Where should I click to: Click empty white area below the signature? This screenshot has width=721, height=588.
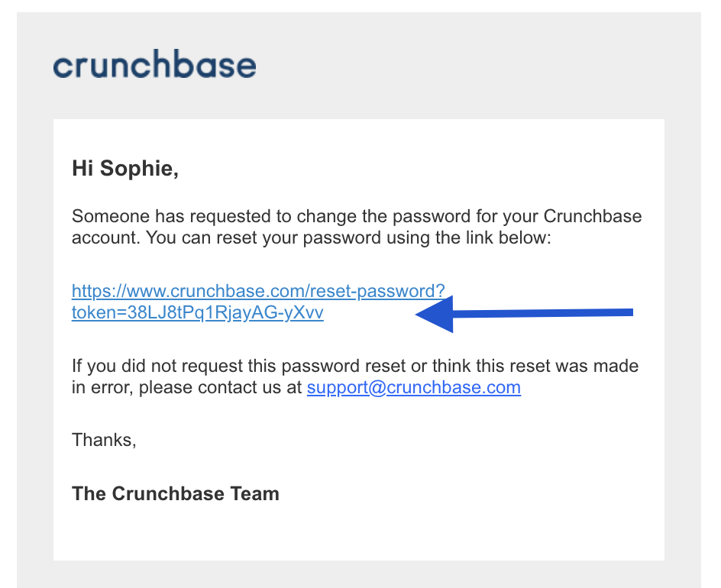(x=359, y=533)
